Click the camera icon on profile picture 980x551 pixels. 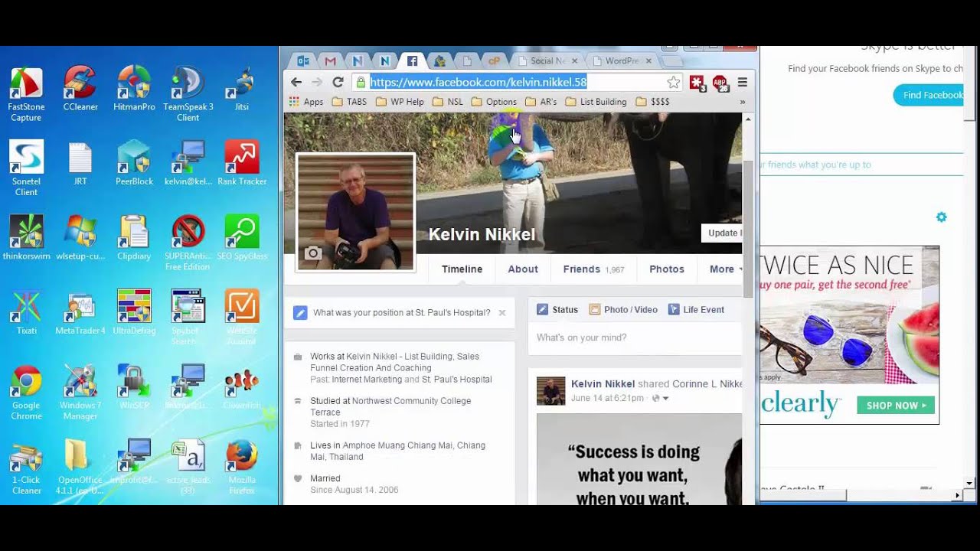click(x=312, y=253)
